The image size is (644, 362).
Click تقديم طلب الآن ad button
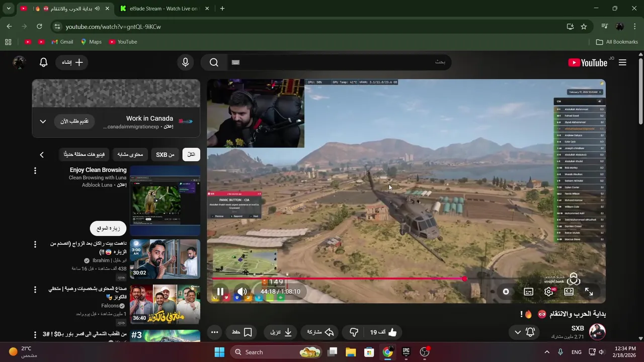click(x=74, y=121)
